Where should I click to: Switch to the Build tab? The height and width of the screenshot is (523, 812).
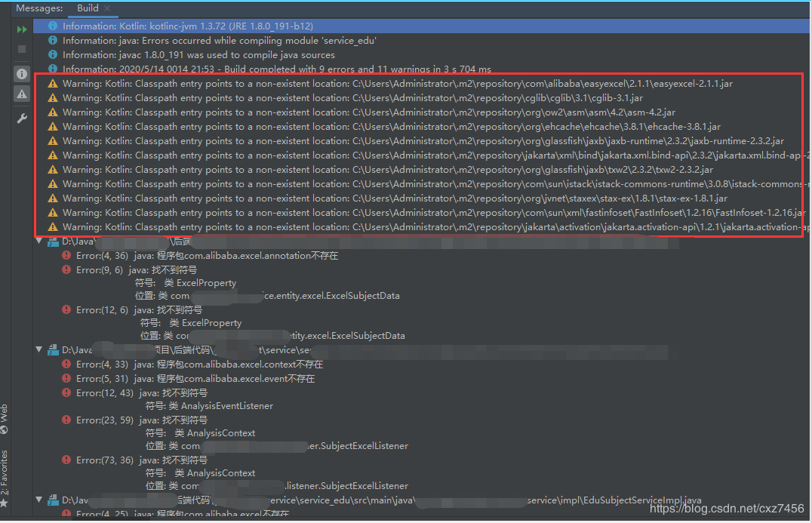(88, 8)
